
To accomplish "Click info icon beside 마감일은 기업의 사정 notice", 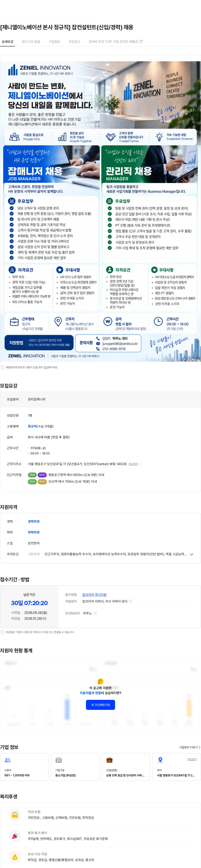I will coord(3,632).
